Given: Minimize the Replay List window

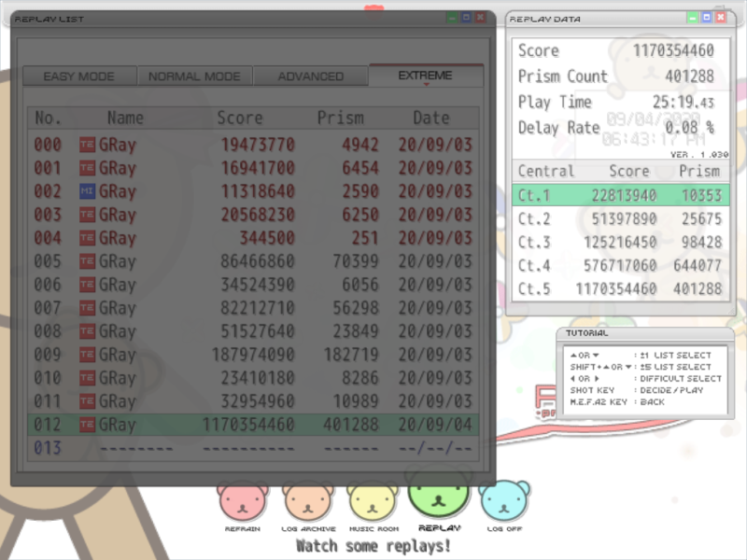Looking at the screenshot, I should pyautogui.click(x=452, y=18).
